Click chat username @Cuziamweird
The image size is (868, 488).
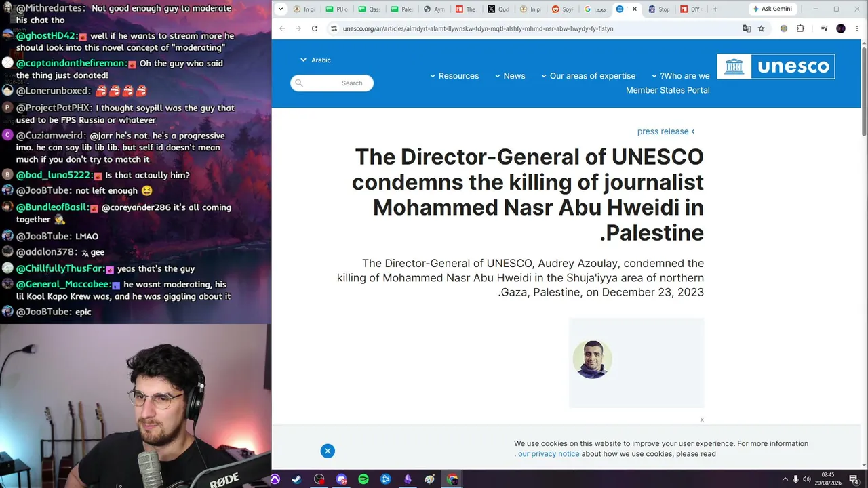coord(51,136)
